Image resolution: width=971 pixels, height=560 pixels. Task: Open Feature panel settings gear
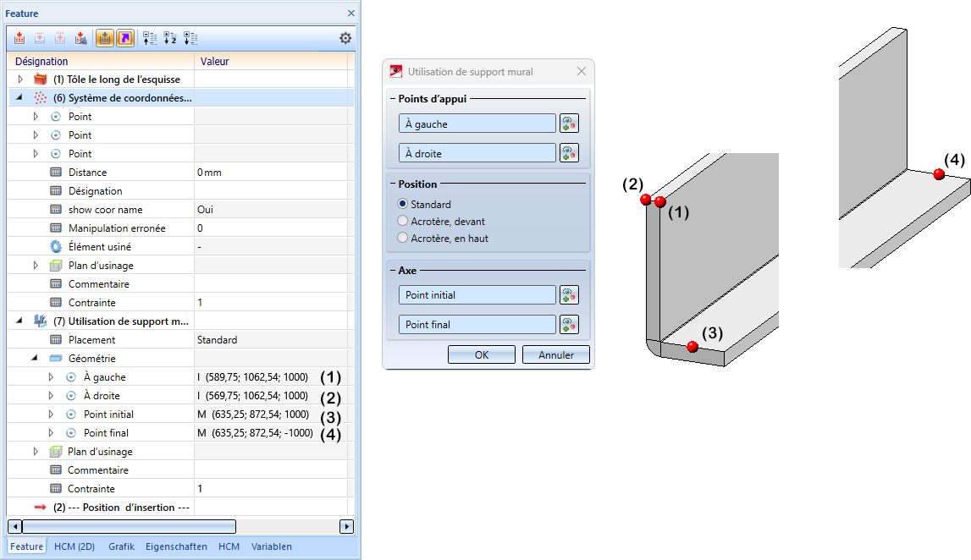[345, 38]
